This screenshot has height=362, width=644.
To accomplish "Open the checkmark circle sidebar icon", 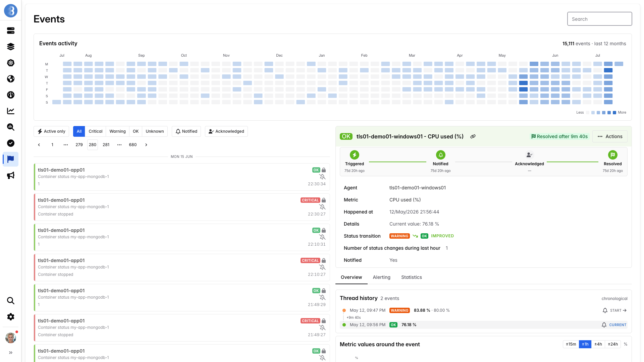I will (11, 143).
